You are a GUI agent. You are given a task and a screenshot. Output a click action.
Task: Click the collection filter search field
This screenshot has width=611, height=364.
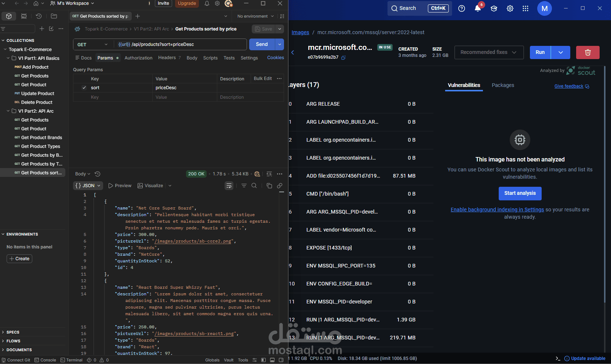(x=18, y=29)
